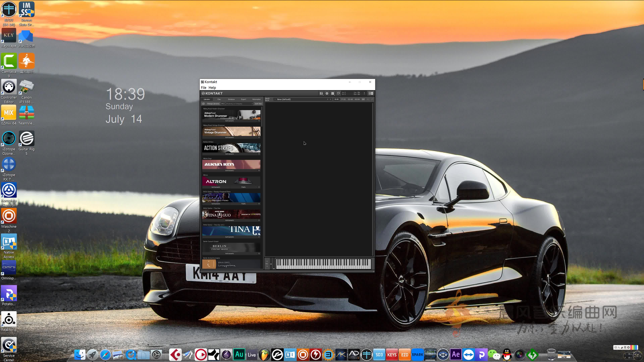Viewport: 644px width, 362px height.
Task: Toggle the Instr Nav pane
Action: point(258,104)
